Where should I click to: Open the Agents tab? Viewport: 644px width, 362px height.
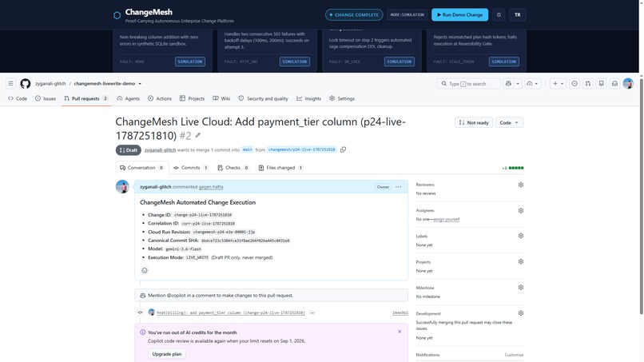point(129,98)
